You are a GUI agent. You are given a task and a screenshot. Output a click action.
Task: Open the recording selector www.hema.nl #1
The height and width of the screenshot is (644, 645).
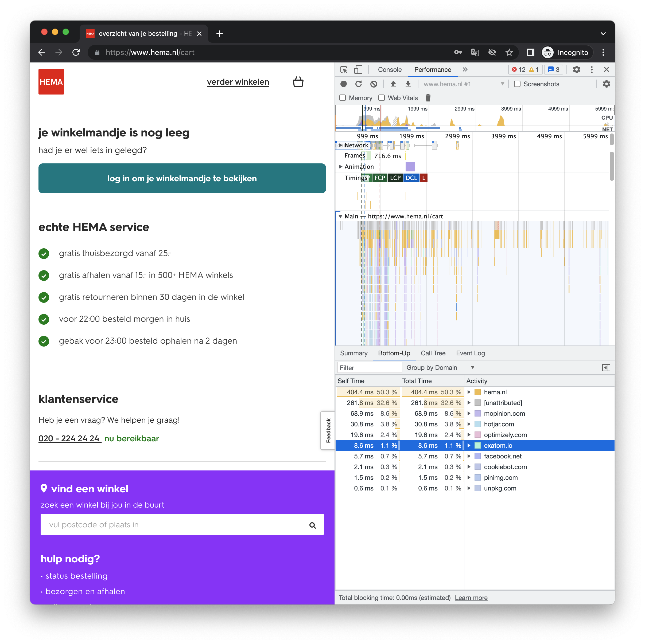pos(464,84)
